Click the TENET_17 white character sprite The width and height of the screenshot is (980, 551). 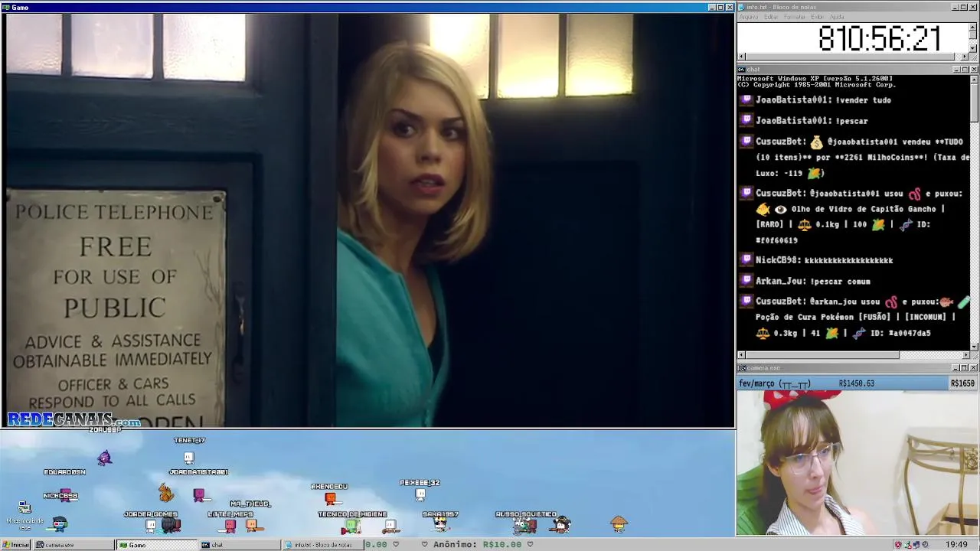[188, 457]
